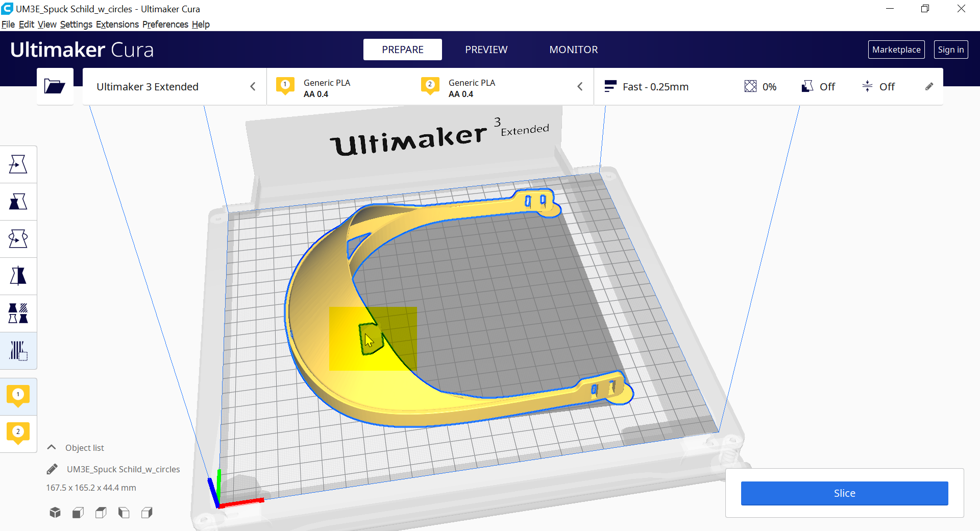Select the Rotate tool
The image size is (980, 531).
(18, 238)
